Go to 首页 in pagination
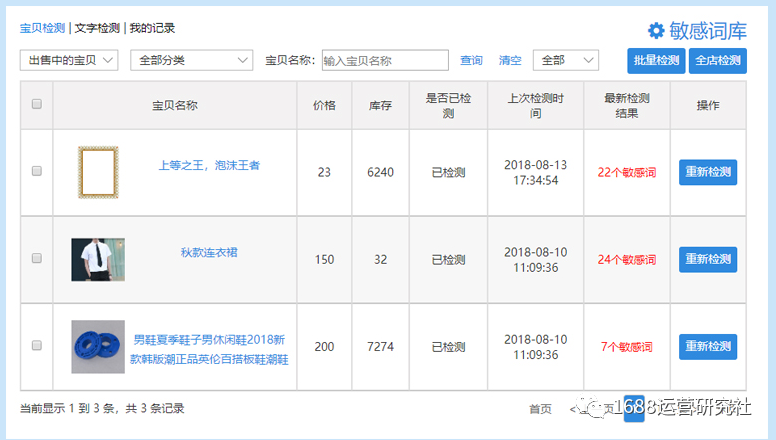 click(540, 409)
